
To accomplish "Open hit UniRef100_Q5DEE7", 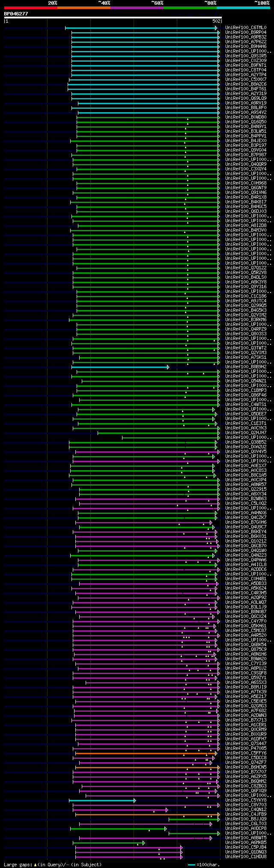I will point(246,414).
